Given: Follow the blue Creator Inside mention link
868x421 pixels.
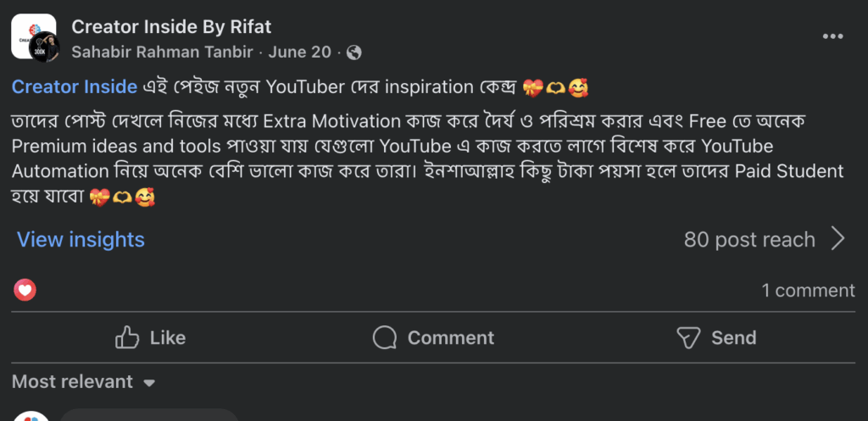Looking at the screenshot, I should click(x=75, y=86).
